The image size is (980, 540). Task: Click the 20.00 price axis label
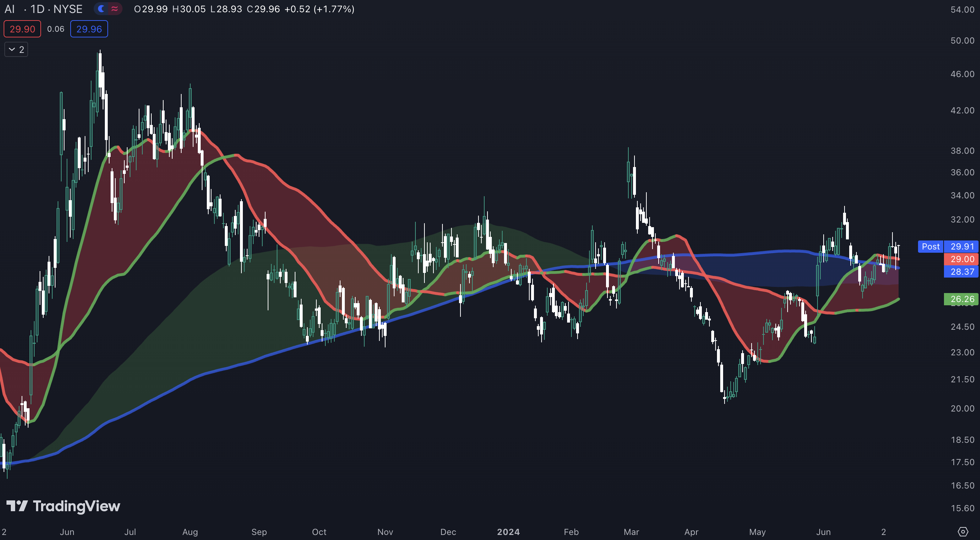click(x=962, y=409)
